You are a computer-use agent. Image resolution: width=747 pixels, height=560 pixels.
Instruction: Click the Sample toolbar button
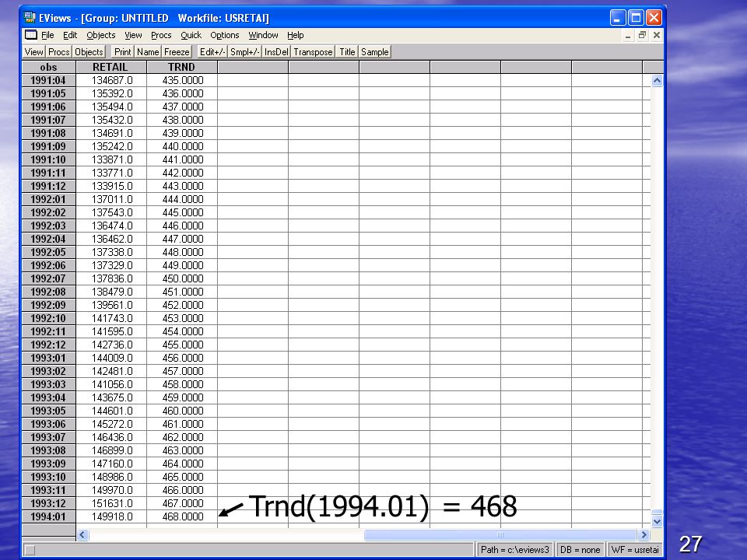coord(375,52)
